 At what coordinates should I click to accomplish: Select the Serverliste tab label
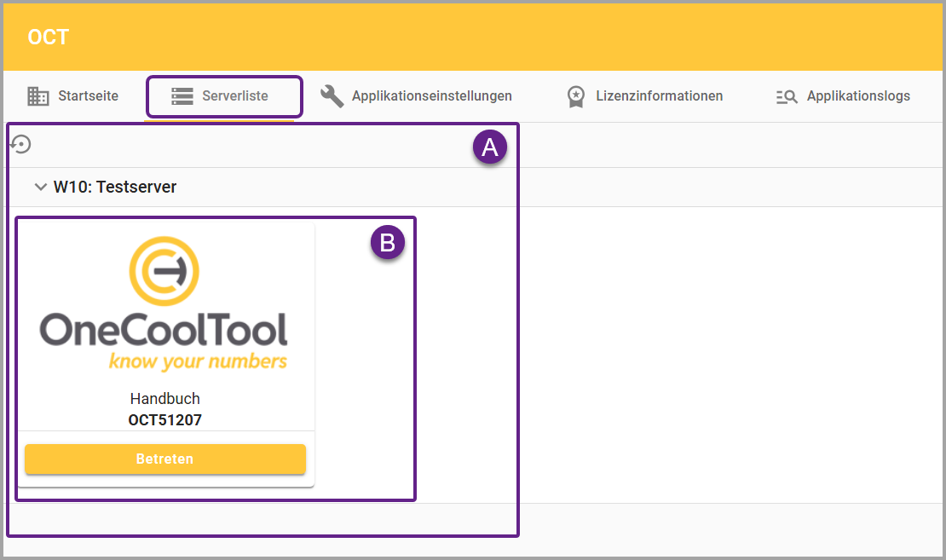(x=235, y=96)
